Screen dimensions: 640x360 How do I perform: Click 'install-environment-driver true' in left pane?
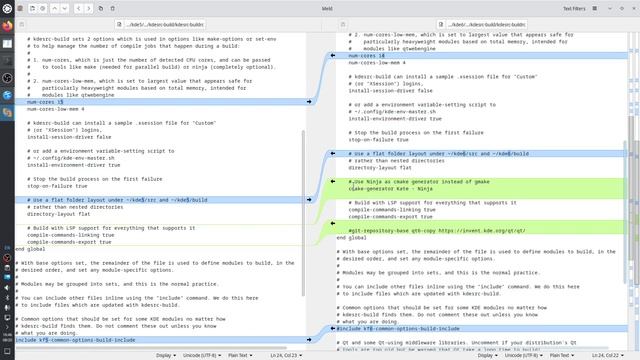click(73, 165)
